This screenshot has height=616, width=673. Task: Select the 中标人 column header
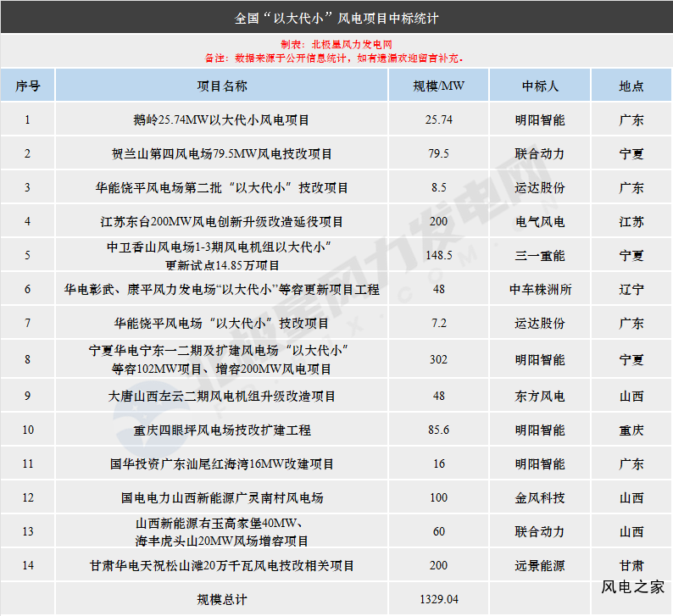coord(540,86)
